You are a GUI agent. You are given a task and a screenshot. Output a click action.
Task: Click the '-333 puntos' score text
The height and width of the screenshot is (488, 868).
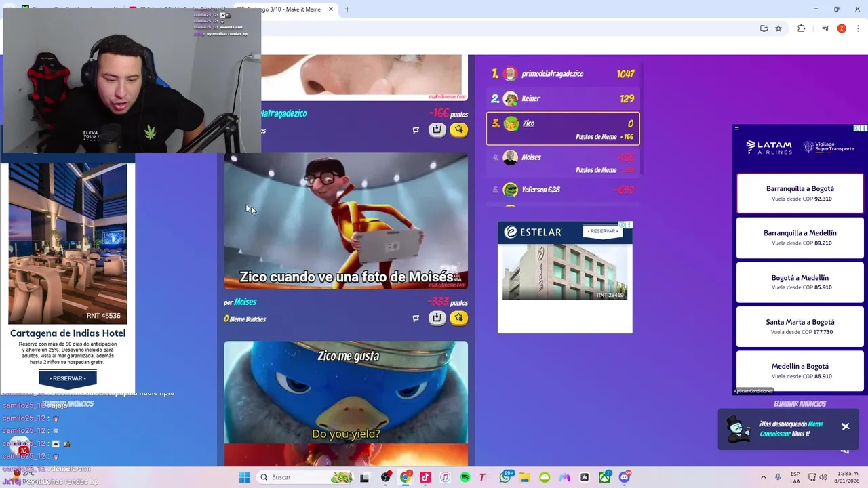pyautogui.click(x=448, y=302)
